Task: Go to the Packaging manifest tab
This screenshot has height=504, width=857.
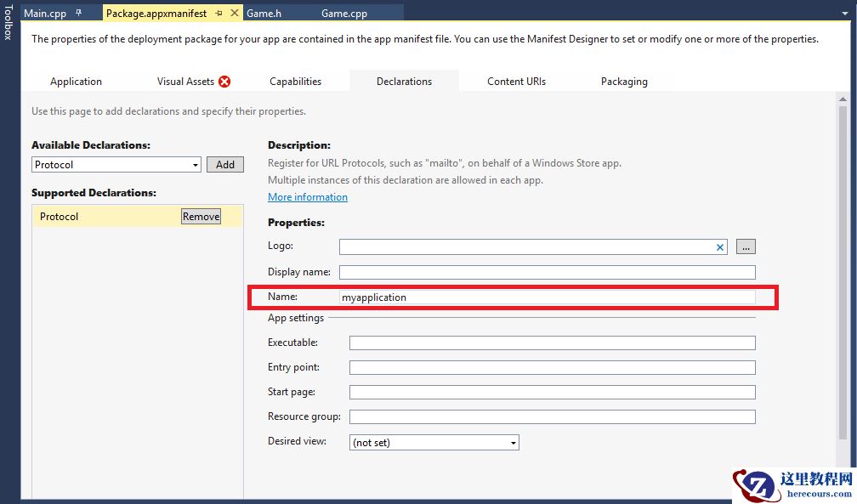Action: coord(624,82)
